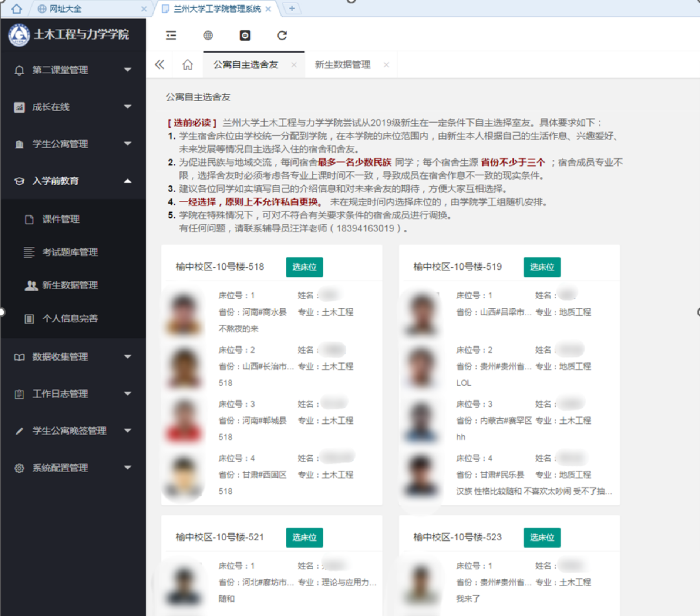Click photo of bed 1 in room 523

(x=421, y=584)
